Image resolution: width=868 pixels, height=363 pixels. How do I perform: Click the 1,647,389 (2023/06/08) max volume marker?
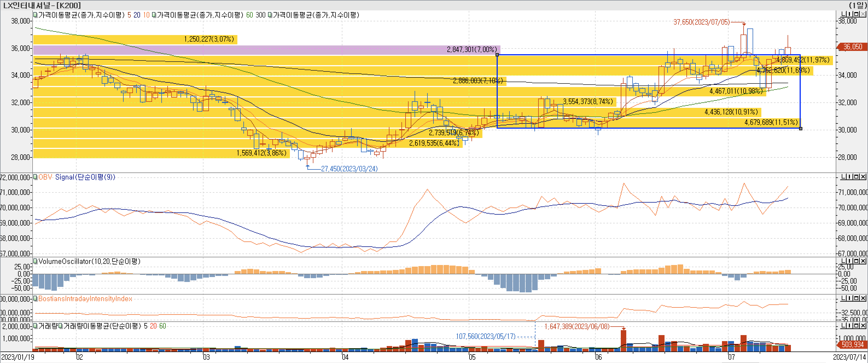click(x=577, y=327)
